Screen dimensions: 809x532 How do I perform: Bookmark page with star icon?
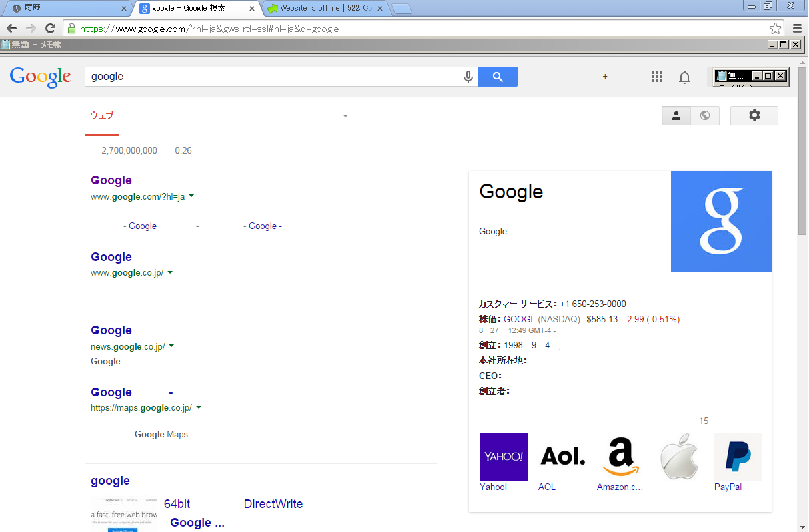pos(775,29)
